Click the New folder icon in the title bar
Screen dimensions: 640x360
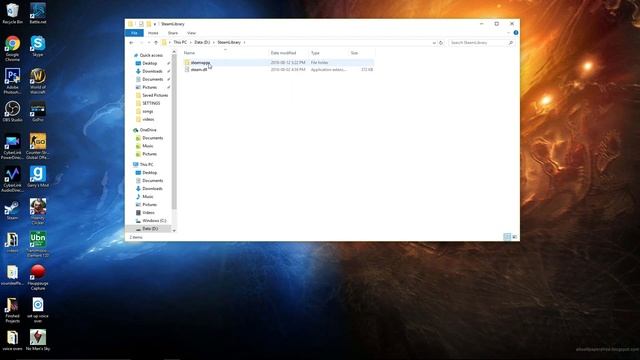pyautogui.click(x=149, y=24)
